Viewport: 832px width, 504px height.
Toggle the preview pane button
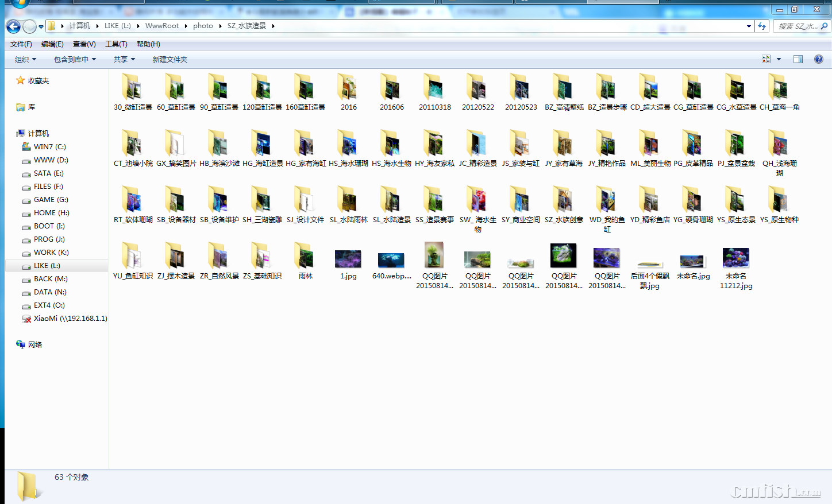coord(798,59)
